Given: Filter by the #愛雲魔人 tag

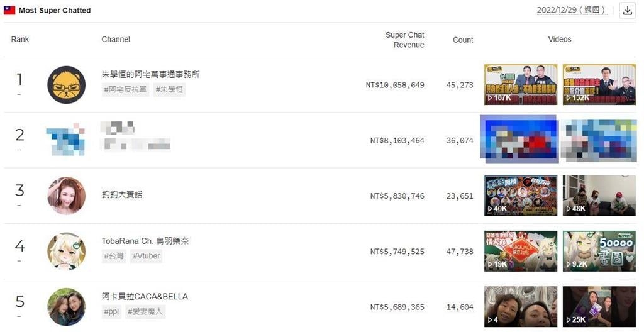Looking at the screenshot, I should point(147,311).
